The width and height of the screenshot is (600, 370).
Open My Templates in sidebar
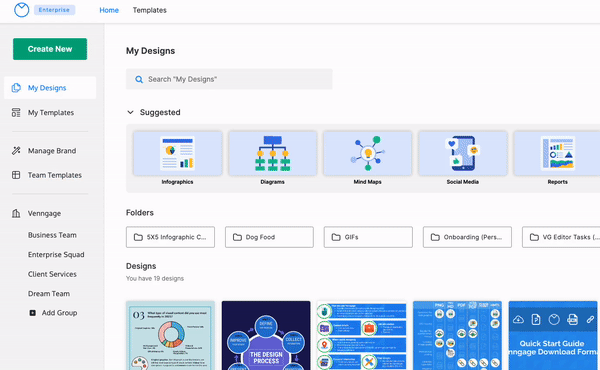pyautogui.click(x=50, y=112)
